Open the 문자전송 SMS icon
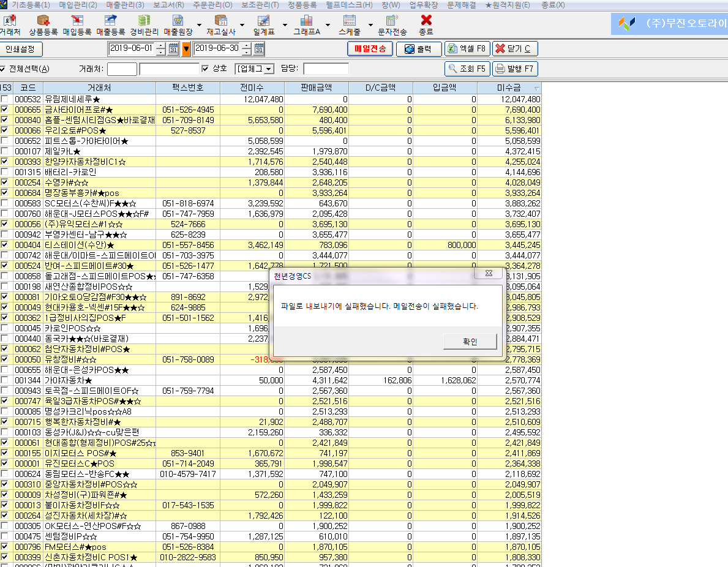 click(x=392, y=25)
